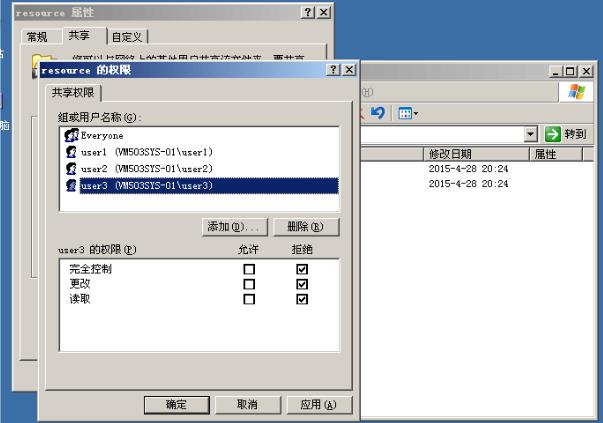The image size is (603, 423).
Task: Switch to the 自定义 tab in properties
Action: pos(127,37)
